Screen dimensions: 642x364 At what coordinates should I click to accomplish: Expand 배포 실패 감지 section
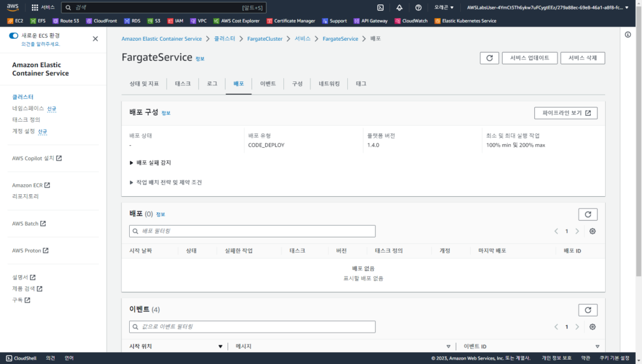150,163
